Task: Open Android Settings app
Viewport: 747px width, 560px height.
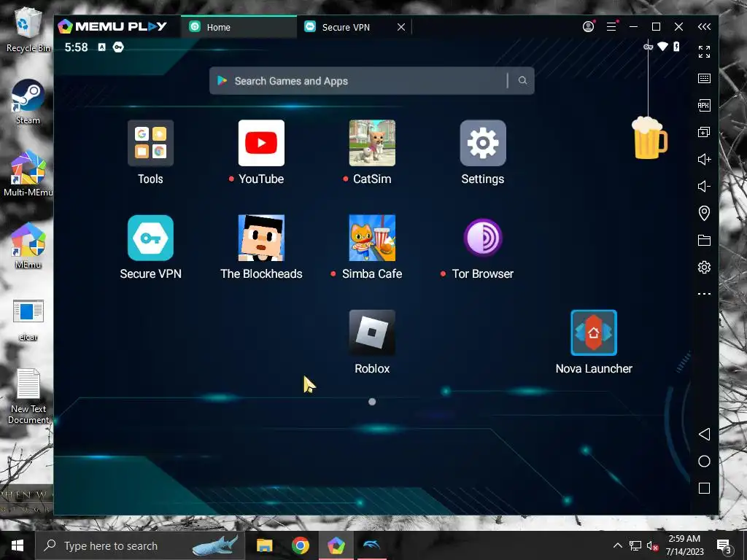Action: point(483,143)
